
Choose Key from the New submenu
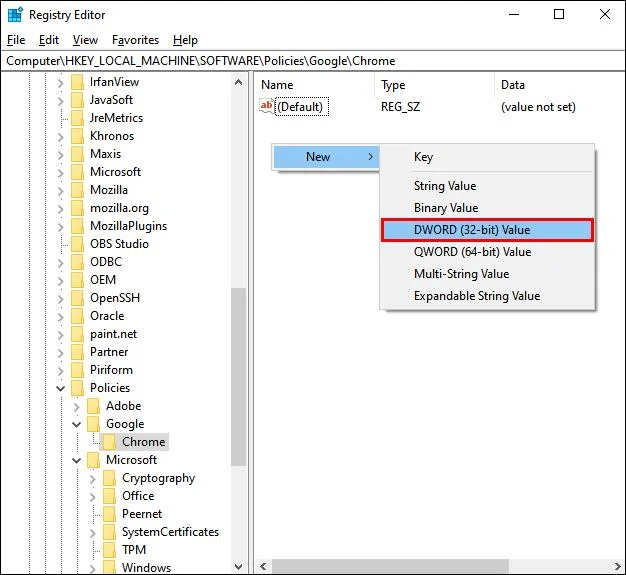pos(487,157)
